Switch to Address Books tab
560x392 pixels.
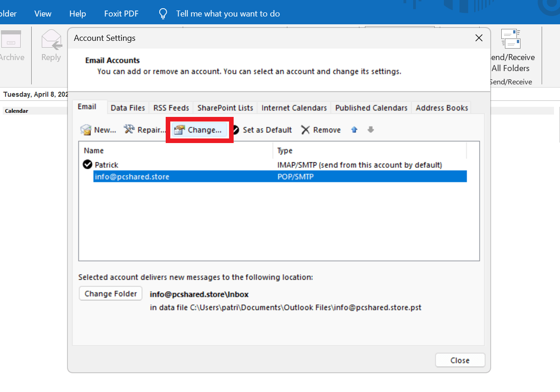[442, 108]
